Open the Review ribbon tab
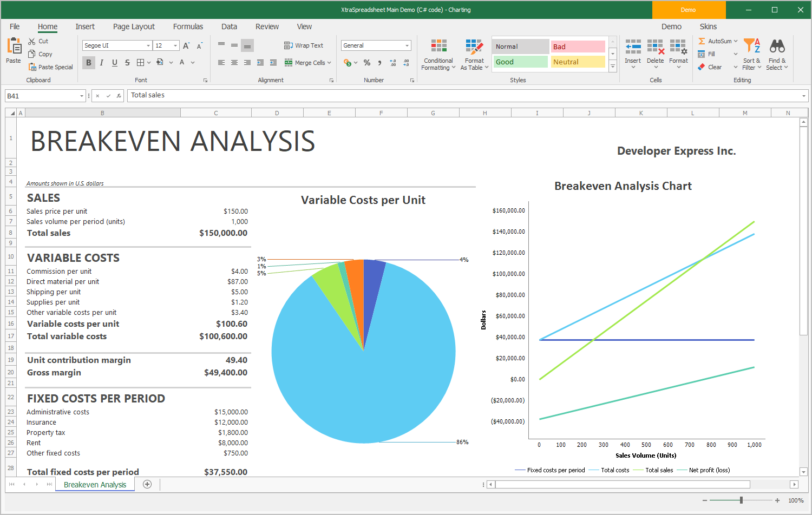Viewport: 812px width, 515px height. point(267,26)
